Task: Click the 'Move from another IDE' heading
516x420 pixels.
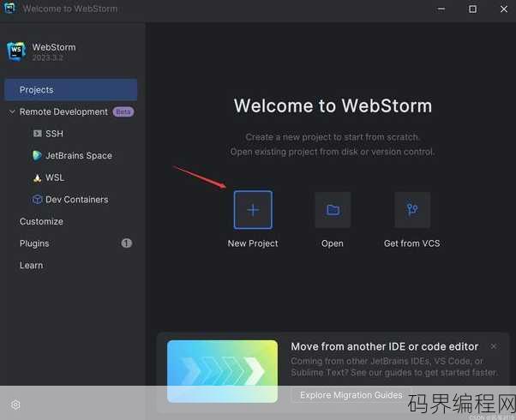Action: [x=384, y=346]
